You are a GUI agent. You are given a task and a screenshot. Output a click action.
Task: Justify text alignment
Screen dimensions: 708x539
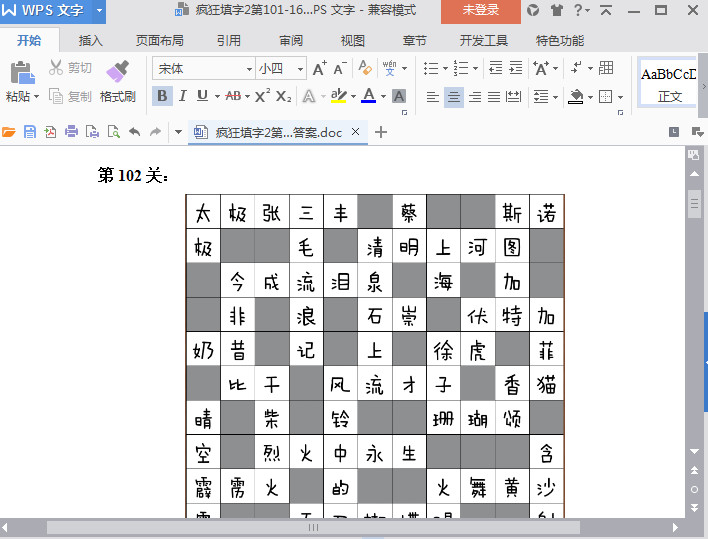point(494,96)
